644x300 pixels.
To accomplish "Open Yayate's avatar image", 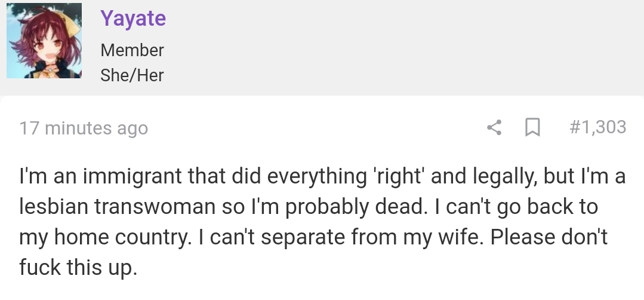I will (x=44, y=41).
